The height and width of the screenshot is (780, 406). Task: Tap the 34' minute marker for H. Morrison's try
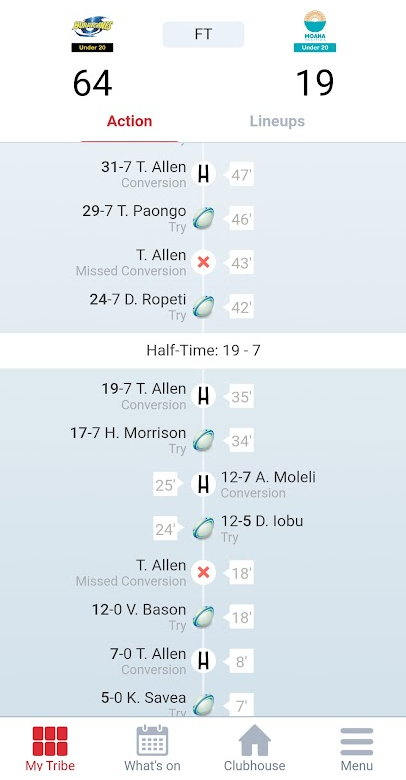[240, 440]
